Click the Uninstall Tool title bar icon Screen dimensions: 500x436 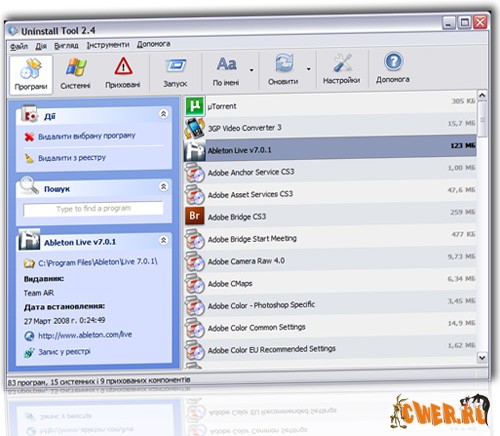[x=13, y=31]
